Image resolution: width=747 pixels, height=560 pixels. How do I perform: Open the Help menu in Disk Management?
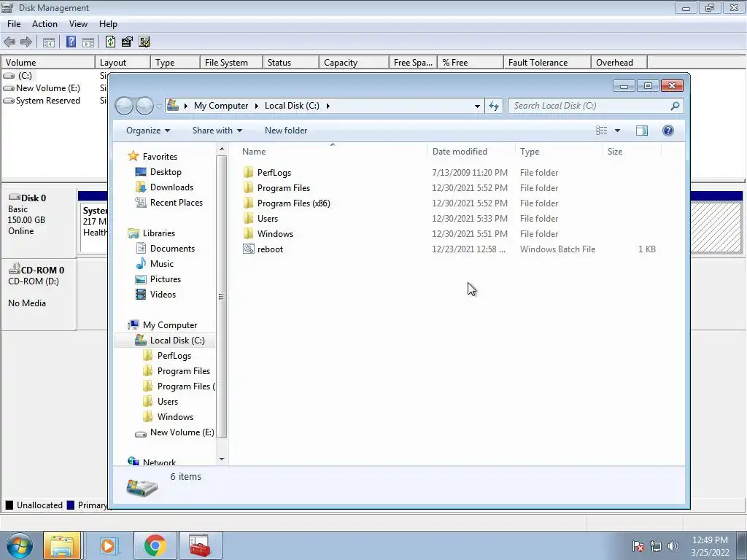(x=108, y=24)
